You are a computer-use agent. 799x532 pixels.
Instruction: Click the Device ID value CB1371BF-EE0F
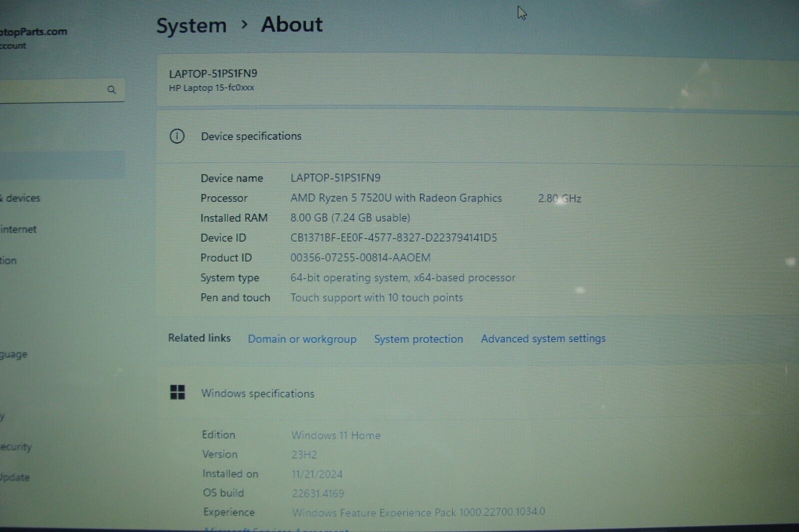pyautogui.click(x=394, y=238)
